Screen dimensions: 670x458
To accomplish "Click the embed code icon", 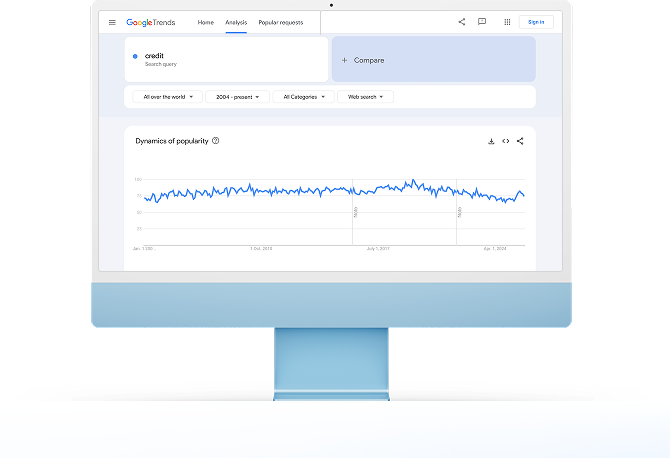I will 506,141.
